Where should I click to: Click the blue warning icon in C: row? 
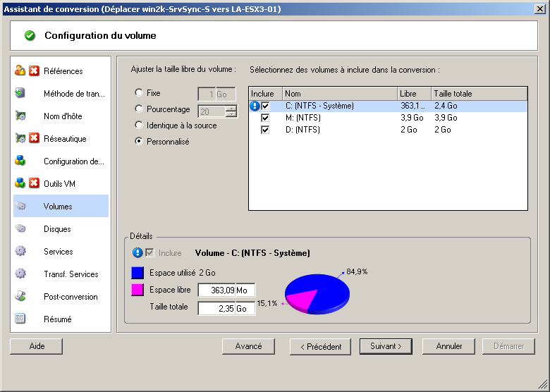pos(255,106)
